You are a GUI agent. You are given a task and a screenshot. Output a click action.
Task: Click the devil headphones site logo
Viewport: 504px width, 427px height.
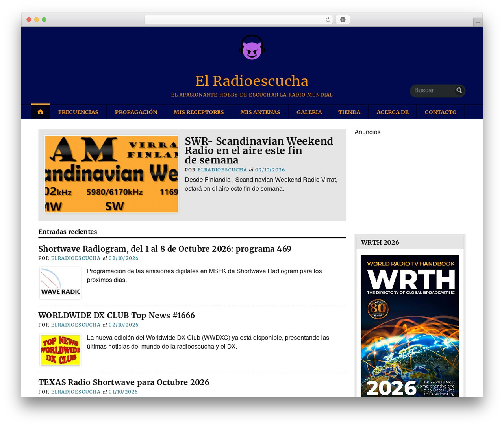pos(252,47)
